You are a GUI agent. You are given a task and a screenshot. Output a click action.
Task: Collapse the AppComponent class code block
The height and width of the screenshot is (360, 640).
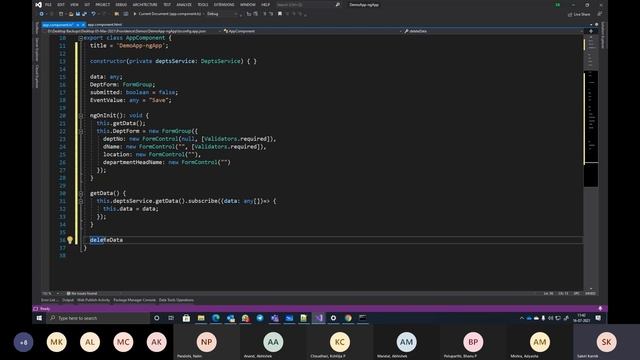[81, 38]
